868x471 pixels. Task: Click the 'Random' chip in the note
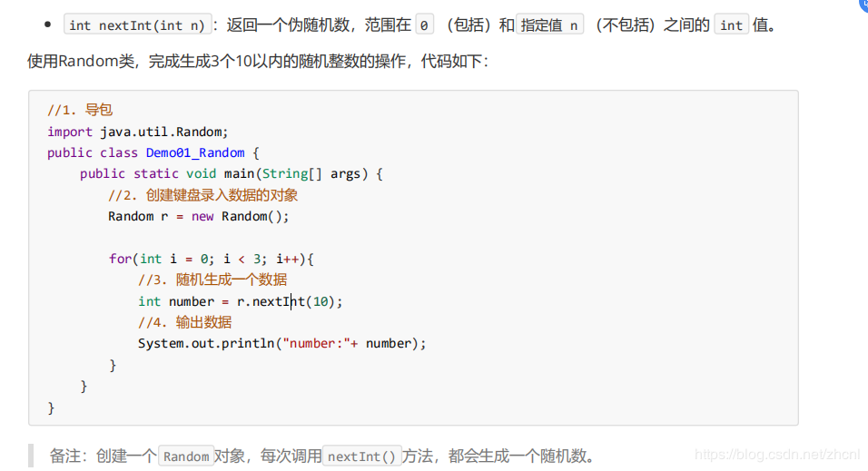point(186,456)
